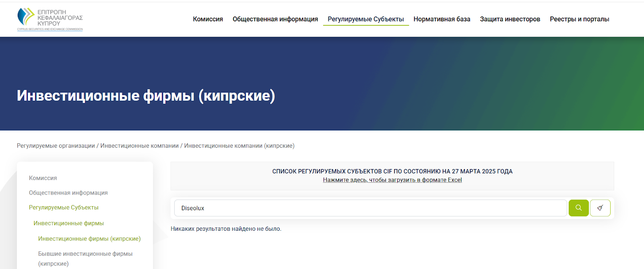Select Инвестиционные фирмы in the sidebar
644x269 pixels.
click(69, 223)
